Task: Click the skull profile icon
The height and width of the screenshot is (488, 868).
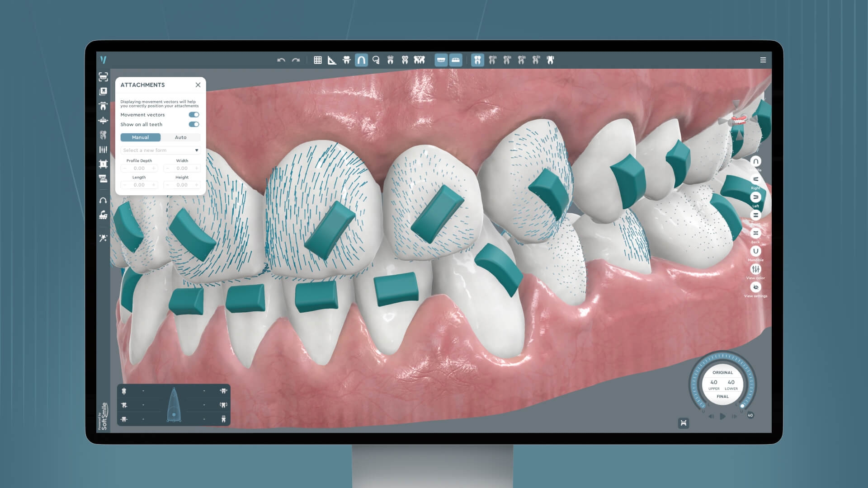Action: click(x=376, y=60)
